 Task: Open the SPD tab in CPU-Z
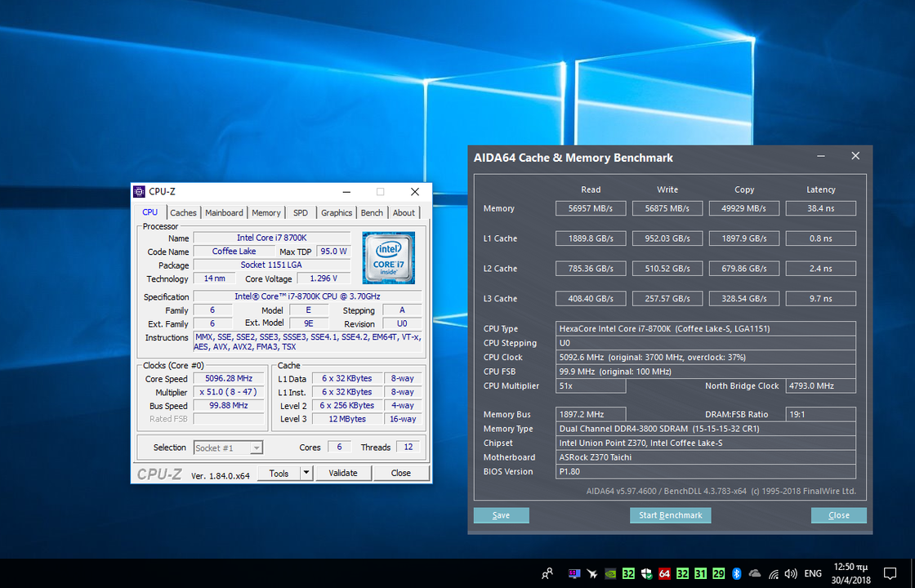(301, 213)
